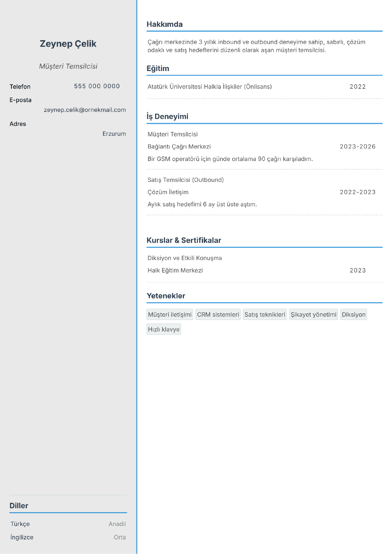Image resolution: width=392 pixels, height=554 pixels.
Task: Click the "Anadil" proficiency level
Action: pos(117,524)
